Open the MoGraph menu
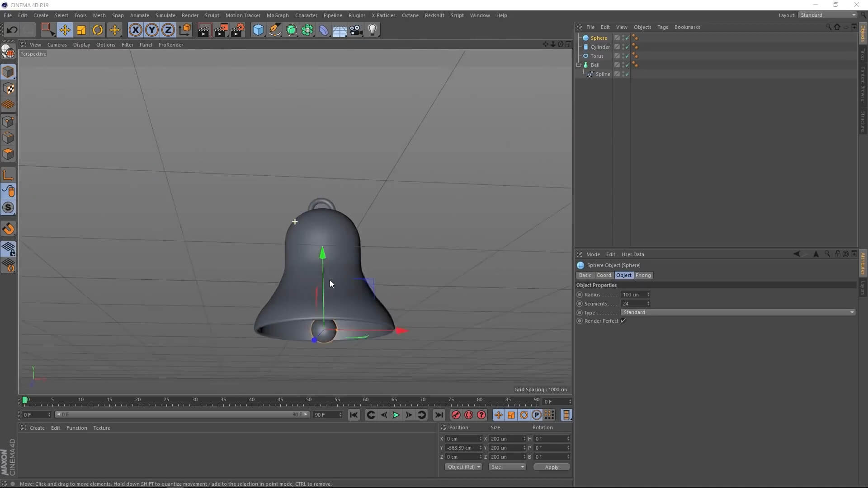868x488 pixels. tap(277, 15)
